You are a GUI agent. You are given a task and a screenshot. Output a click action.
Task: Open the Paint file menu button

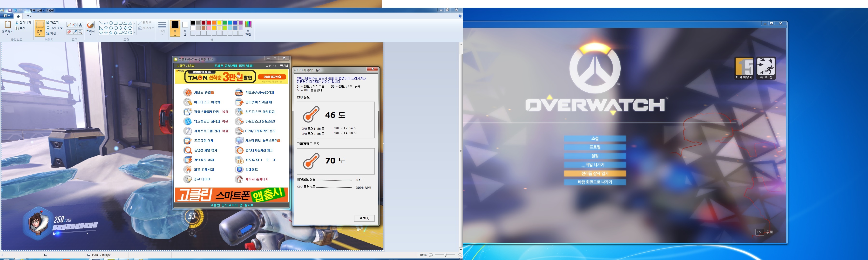point(7,16)
